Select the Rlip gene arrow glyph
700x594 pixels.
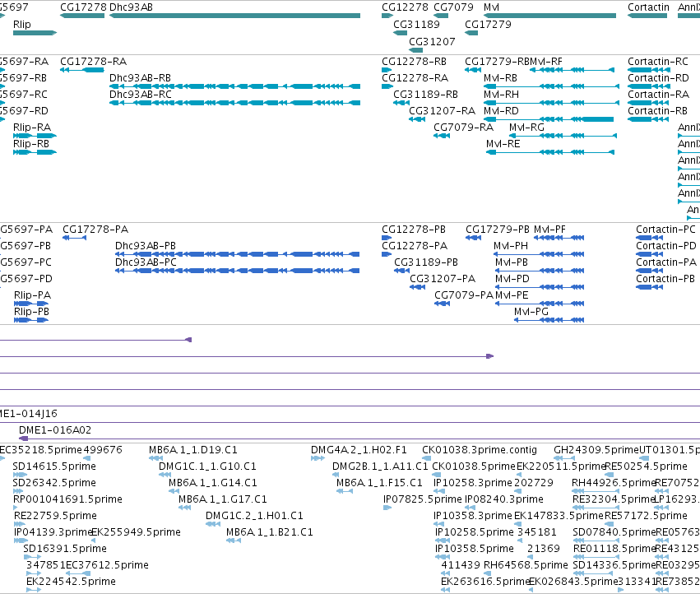click(35, 33)
